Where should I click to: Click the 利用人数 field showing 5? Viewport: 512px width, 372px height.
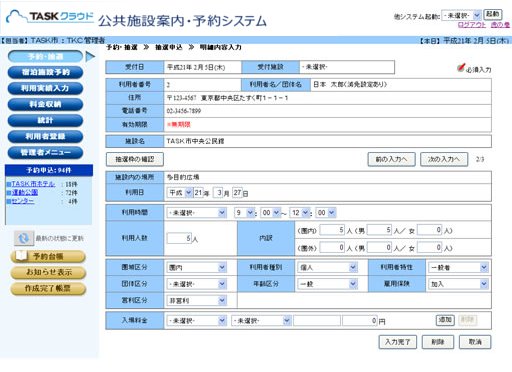179,238
